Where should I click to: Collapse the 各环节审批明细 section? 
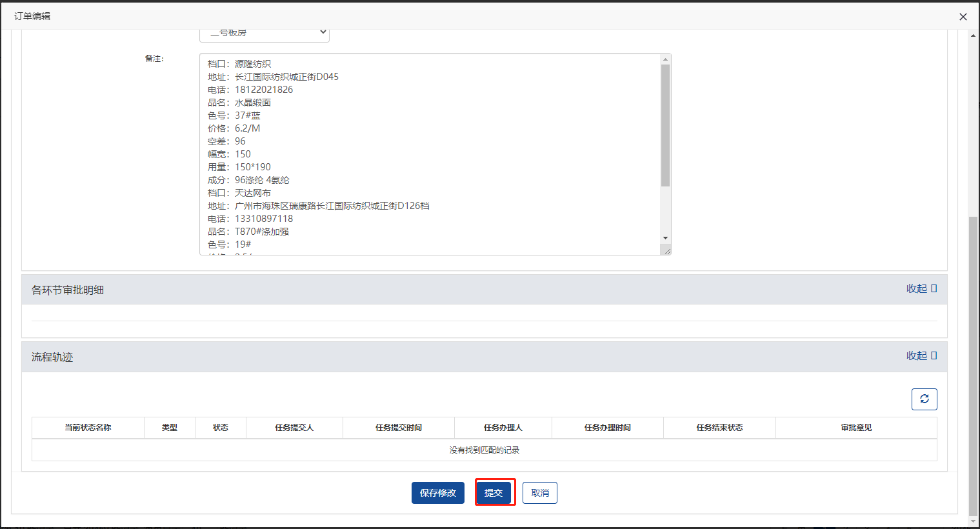(921, 289)
